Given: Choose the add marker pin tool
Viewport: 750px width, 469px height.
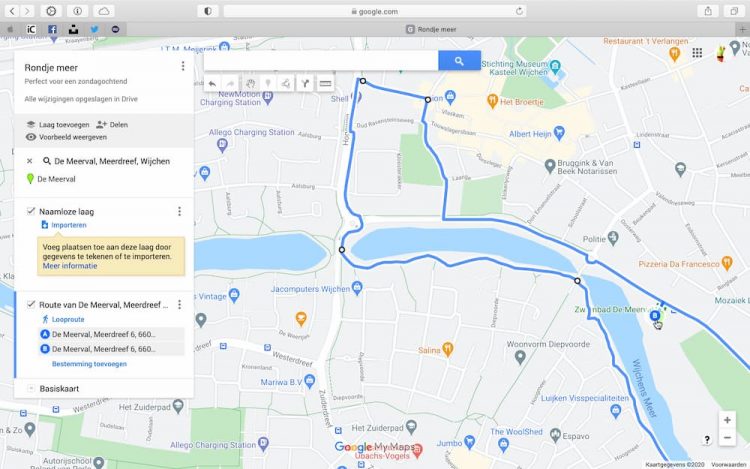Looking at the screenshot, I should pos(268,84).
